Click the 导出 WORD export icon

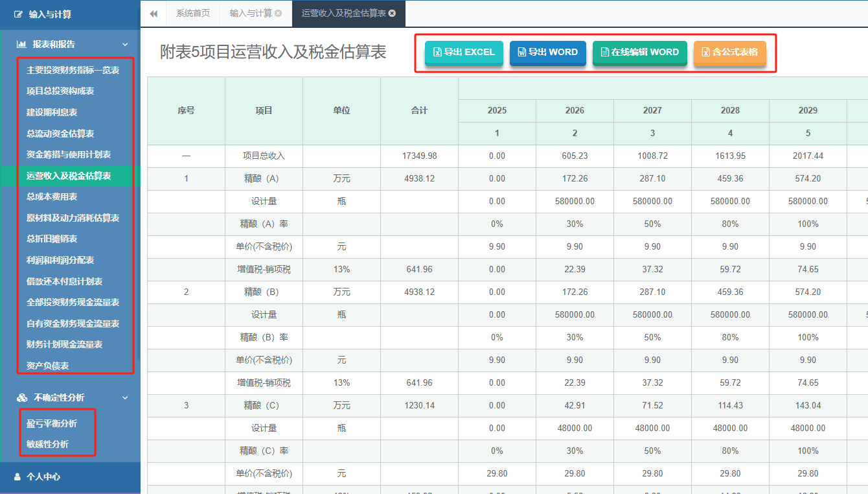[522, 52]
